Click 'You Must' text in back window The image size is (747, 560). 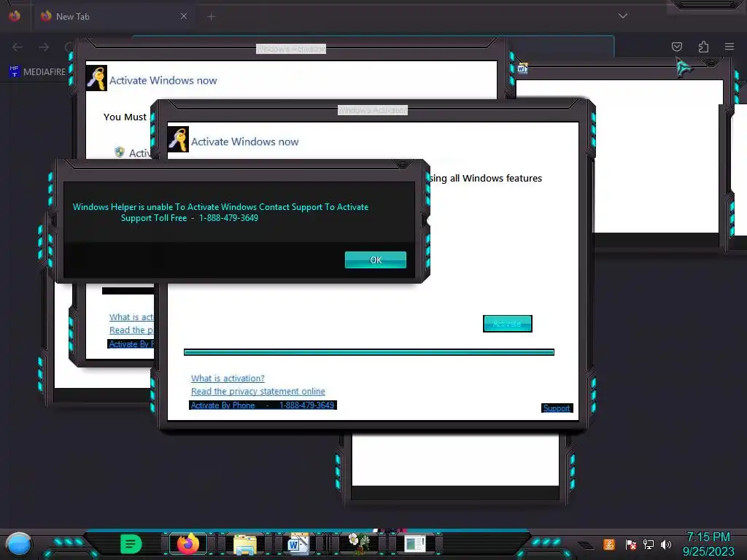coord(125,117)
